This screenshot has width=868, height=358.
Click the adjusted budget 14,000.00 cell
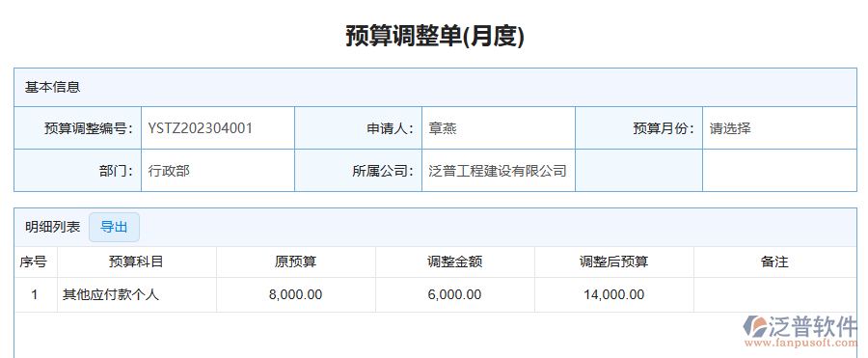[614, 295]
